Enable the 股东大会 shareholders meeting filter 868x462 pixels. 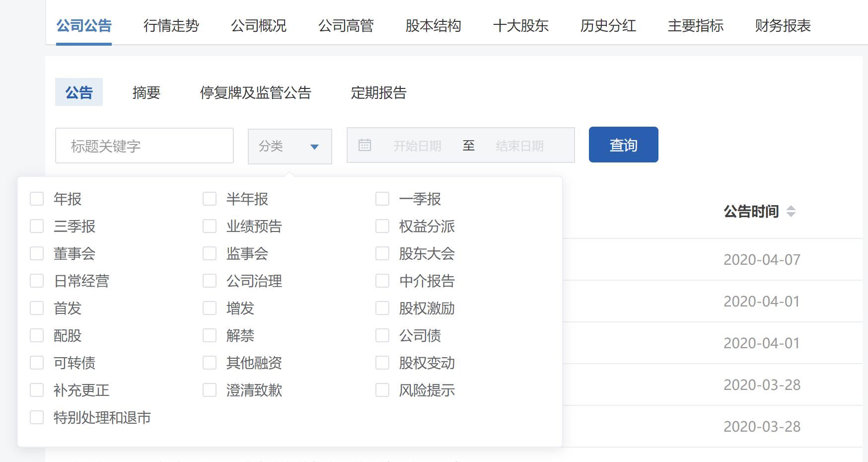tap(382, 253)
